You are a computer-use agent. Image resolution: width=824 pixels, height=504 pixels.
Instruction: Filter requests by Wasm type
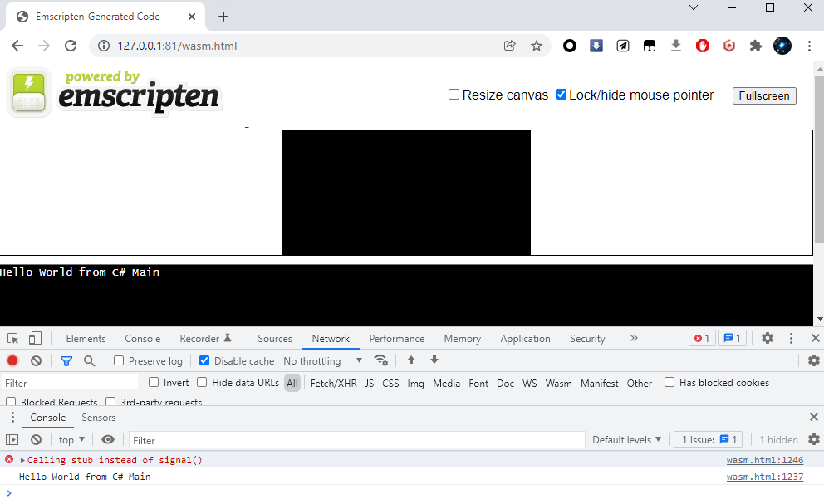click(558, 383)
